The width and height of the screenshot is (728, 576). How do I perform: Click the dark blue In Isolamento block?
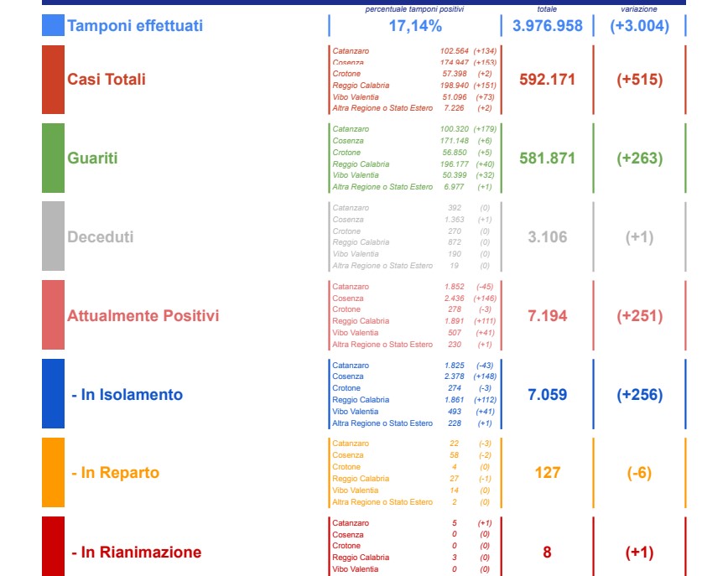[x=53, y=394]
